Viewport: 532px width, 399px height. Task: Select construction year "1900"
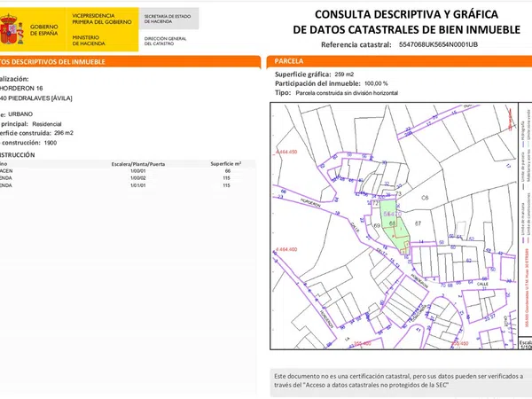click(x=51, y=143)
